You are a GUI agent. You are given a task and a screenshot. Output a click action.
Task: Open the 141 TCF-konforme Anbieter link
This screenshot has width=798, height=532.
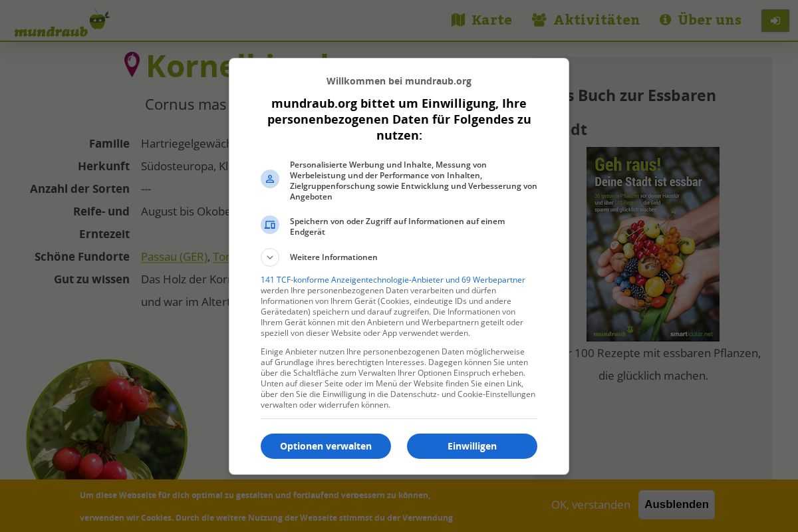tap(393, 280)
